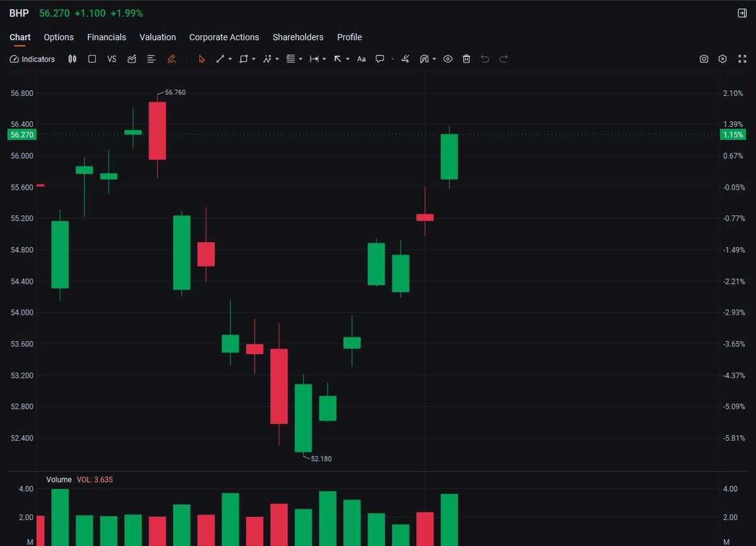Switch to the Financials tab
Screen dimensions: 756x546
pos(106,37)
